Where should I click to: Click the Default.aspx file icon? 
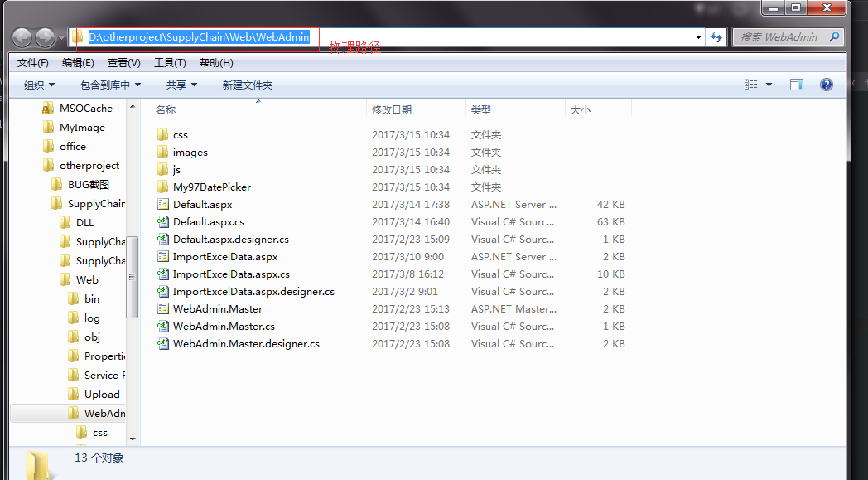click(162, 204)
